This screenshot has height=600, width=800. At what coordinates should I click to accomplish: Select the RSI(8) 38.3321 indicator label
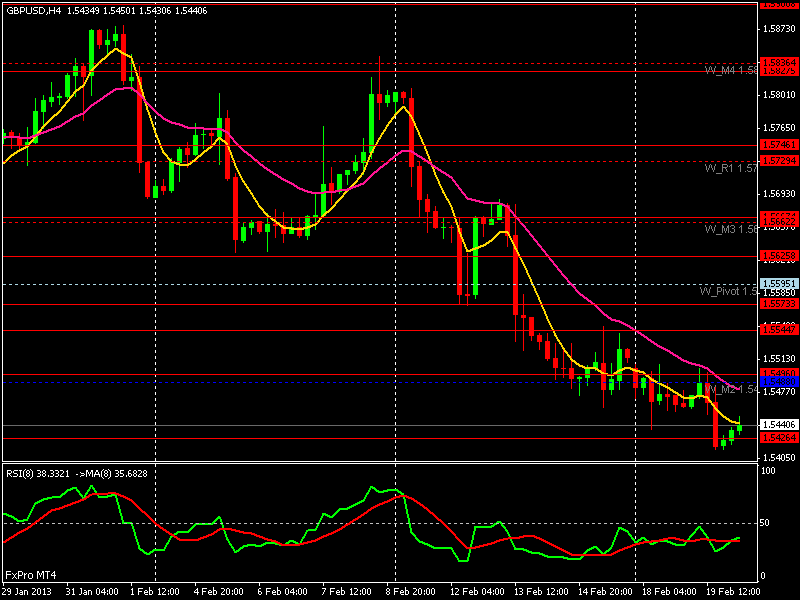click(38, 473)
